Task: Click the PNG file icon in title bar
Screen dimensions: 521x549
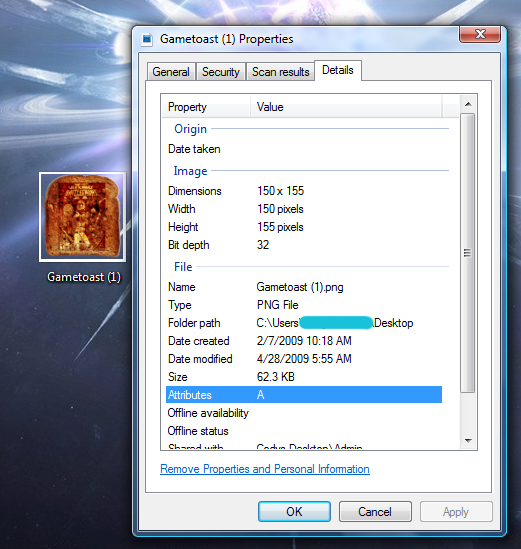Action: click(x=147, y=39)
